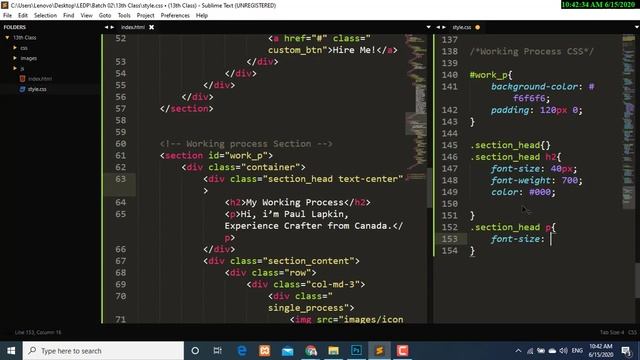Image resolution: width=640 pixels, height=360 pixels.
Task: Collapse the 13th Class folder
Action: coord(7,37)
